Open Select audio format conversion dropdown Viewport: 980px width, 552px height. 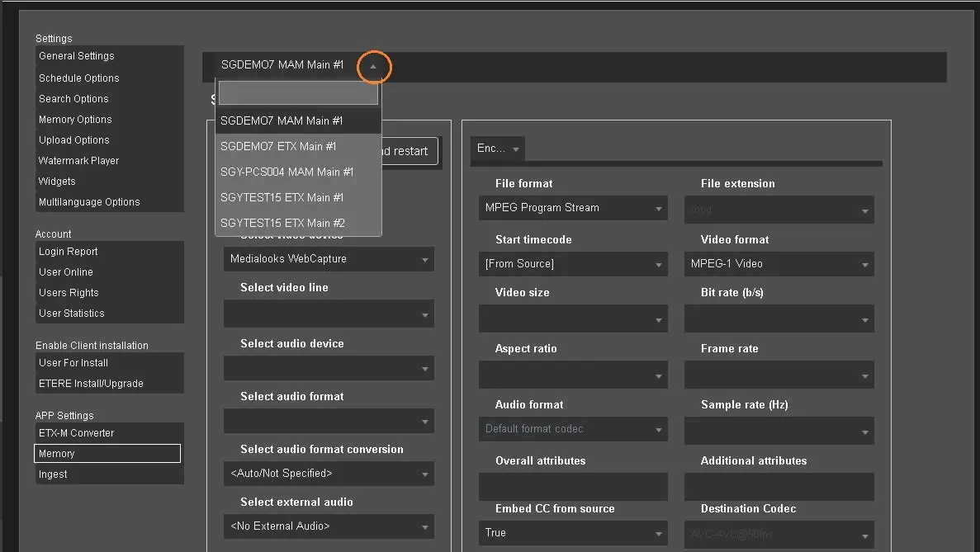coord(329,474)
